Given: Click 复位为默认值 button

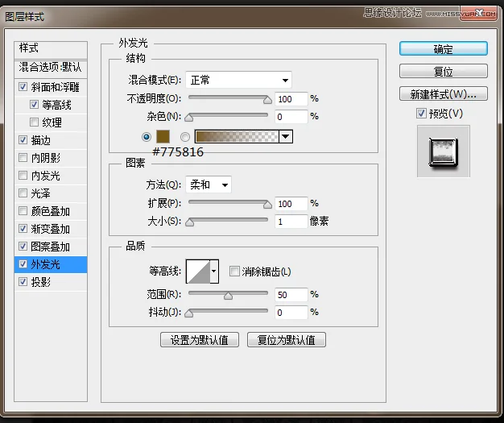Looking at the screenshot, I should click(287, 340).
